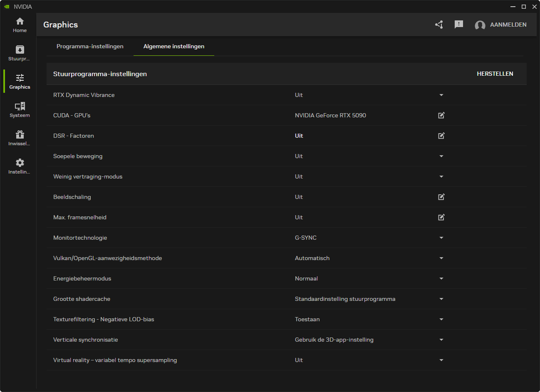Click the HERSTELLEN button
Viewport: 540px width, 392px height.
(x=495, y=74)
